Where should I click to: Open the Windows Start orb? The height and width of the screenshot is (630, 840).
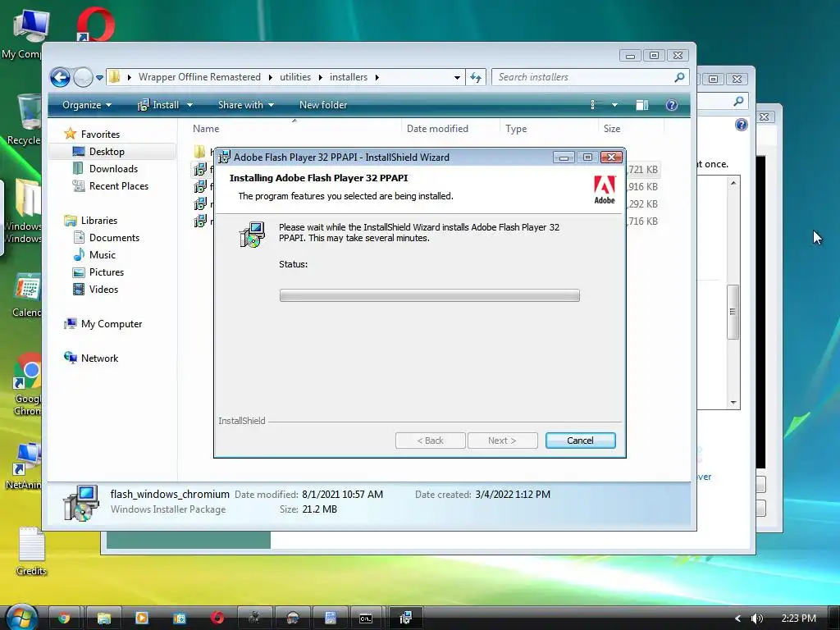[22, 617]
